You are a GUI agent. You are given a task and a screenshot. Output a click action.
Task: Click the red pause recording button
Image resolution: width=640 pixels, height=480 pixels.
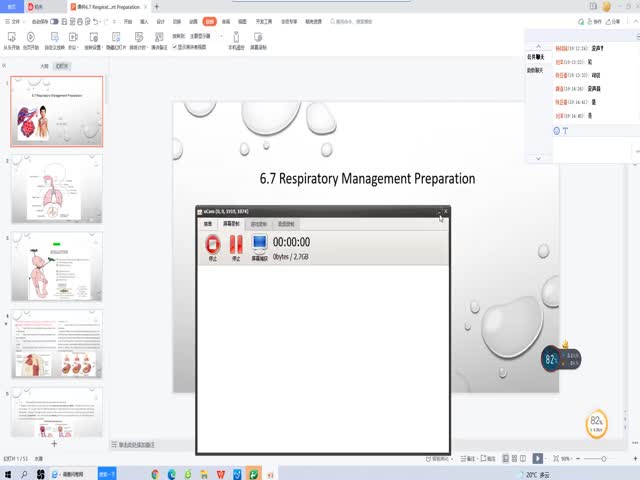click(236, 244)
